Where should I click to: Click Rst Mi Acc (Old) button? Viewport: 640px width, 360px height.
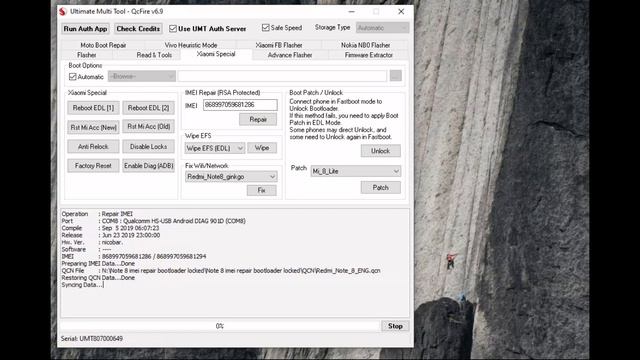click(148, 127)
